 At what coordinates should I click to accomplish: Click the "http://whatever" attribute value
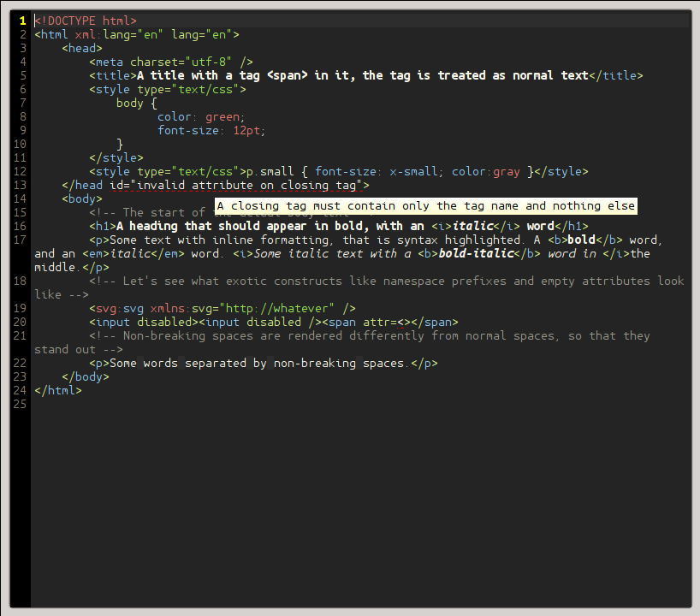[x=276, y=309]
